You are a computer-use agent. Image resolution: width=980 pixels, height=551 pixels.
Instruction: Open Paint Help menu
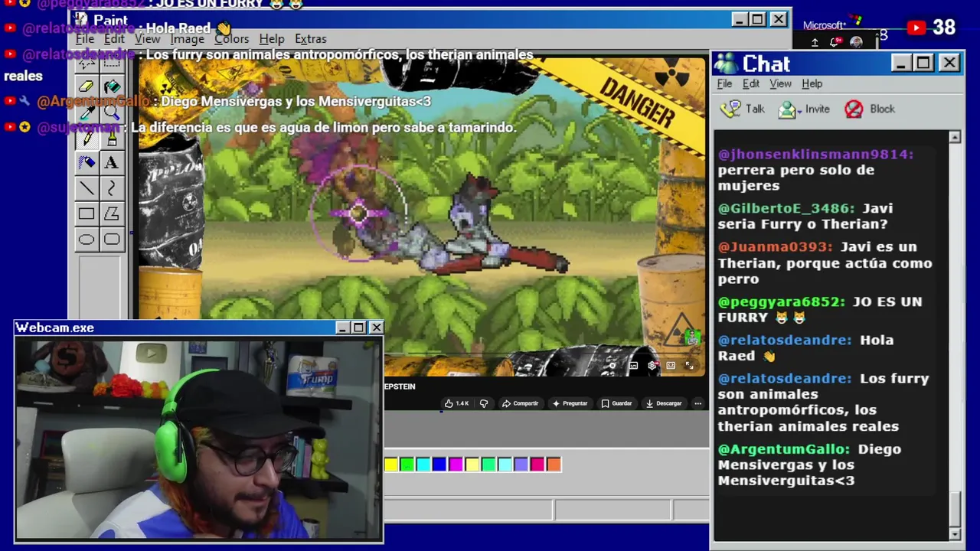click(x=271, y=39)
